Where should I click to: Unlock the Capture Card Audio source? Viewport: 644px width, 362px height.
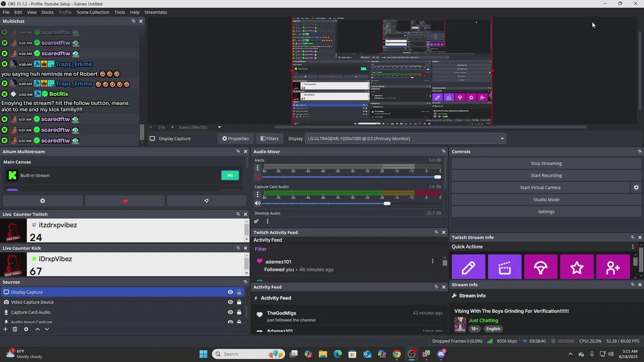coord(239,312)
